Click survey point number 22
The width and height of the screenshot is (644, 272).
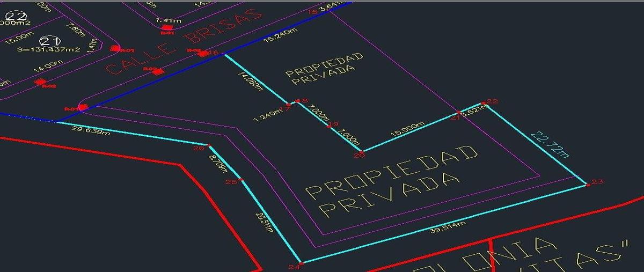[493, 101]
